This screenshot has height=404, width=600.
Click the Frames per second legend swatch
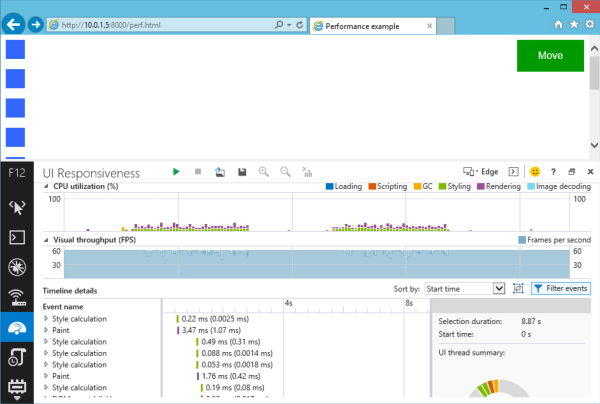pos(522,240)
